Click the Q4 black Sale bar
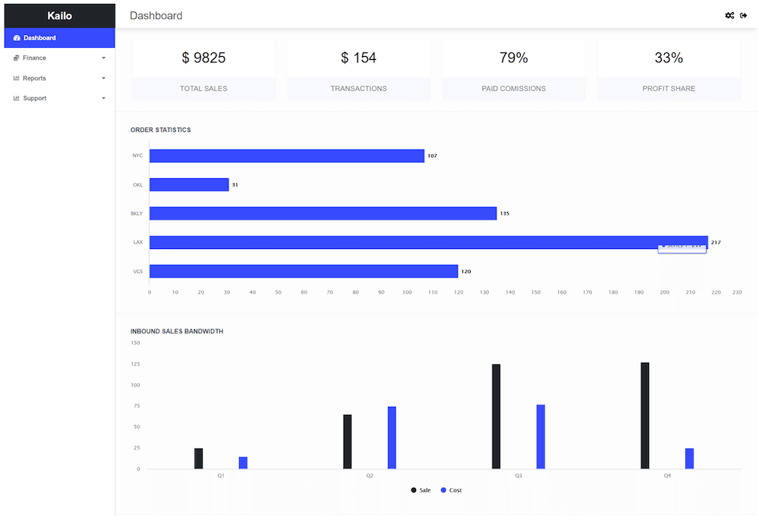The image size is (759, 532). click(644, 415)
